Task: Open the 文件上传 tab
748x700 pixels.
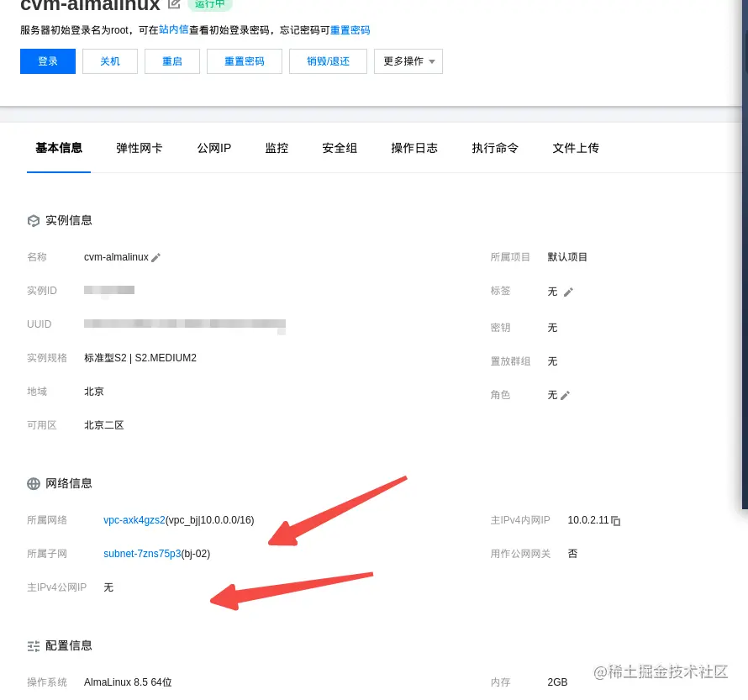Action: 576,148
